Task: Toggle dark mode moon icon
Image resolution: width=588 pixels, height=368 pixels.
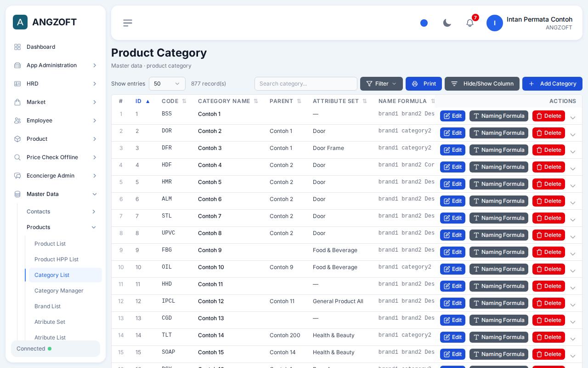Action: (447, 23)
